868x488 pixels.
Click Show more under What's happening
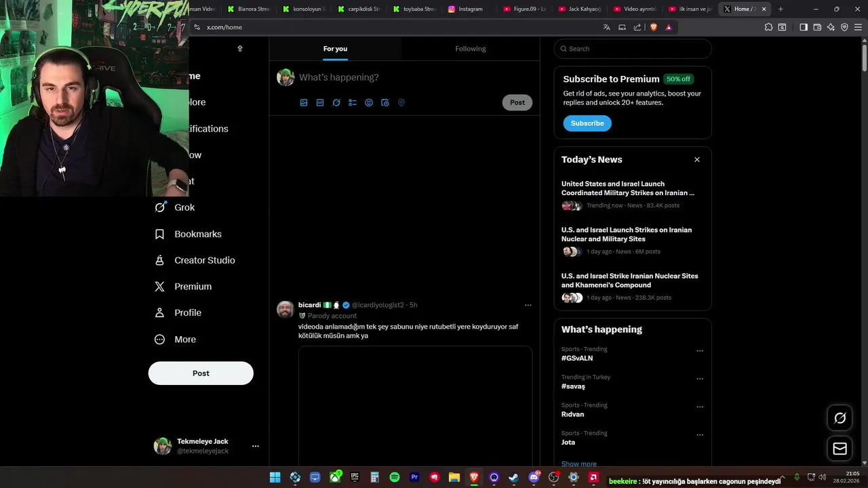(x=579, y=464)
